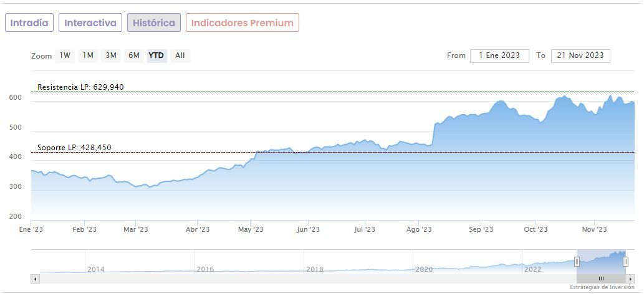Click right navigator range handle
644x296 pixels.
click(625, 262)
